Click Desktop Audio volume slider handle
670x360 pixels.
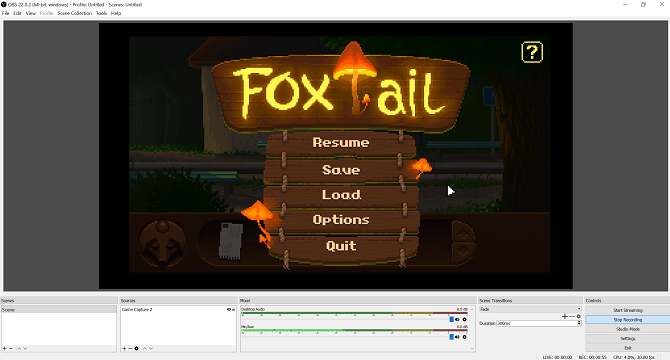coord(451,319)
